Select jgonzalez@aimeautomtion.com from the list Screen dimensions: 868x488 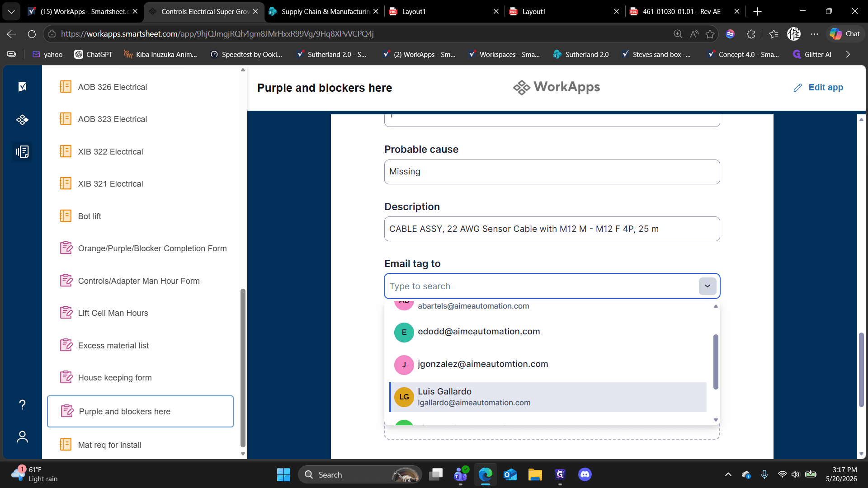548,365
